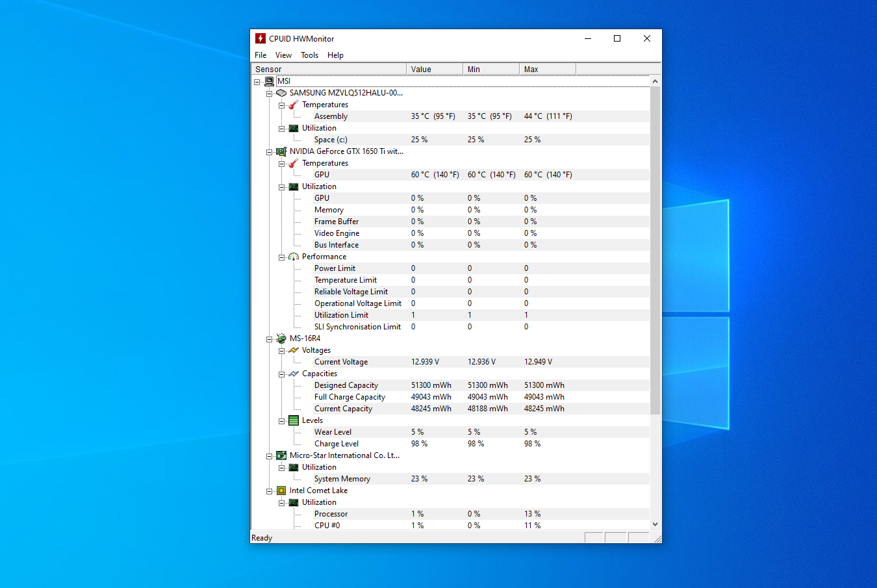
Task: Collapse the Performance section
Action: click(282, 257)
